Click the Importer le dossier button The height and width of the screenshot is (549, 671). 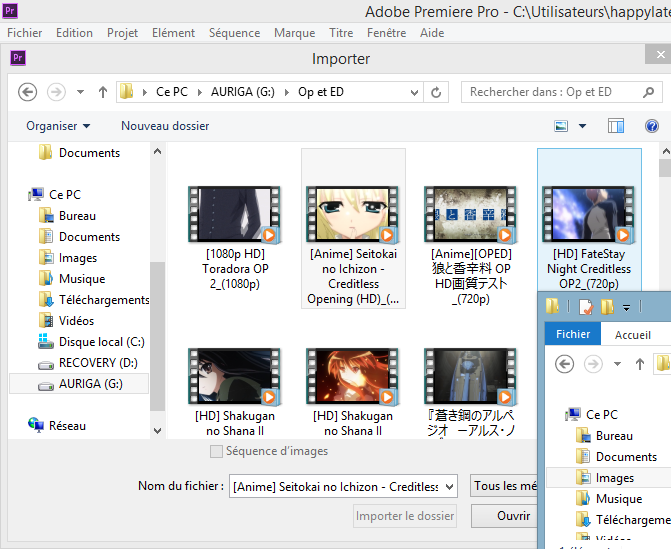(x=405, y=516)
